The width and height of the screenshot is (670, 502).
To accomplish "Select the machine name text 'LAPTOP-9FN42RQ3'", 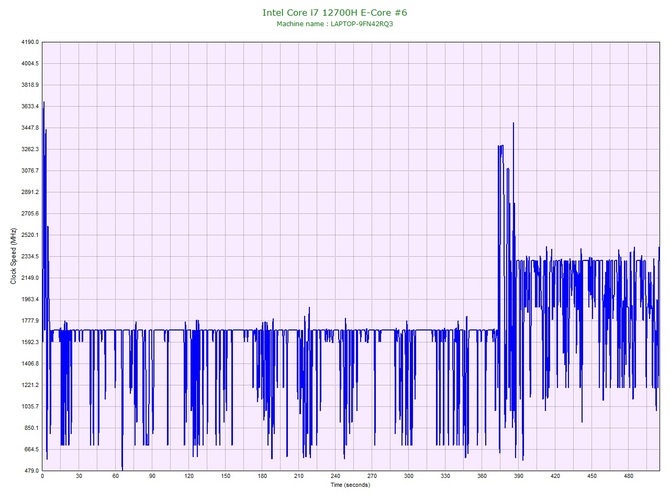I will tap(361, 24).
